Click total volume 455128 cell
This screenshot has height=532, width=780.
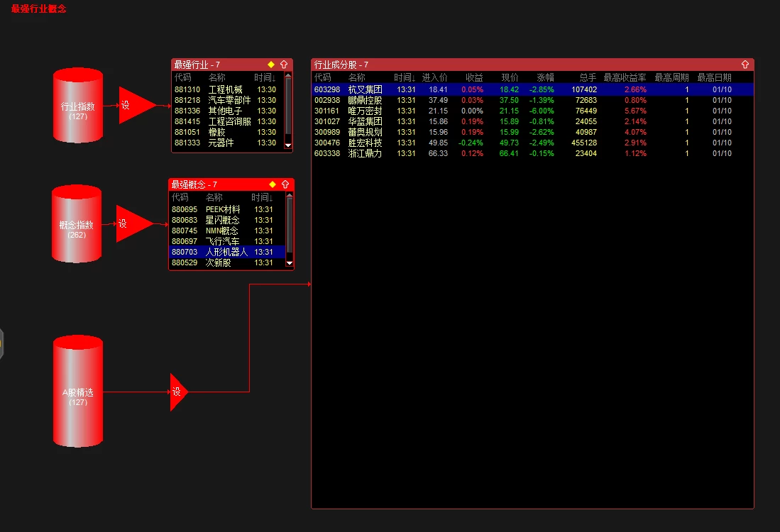[x=584, y=143]
